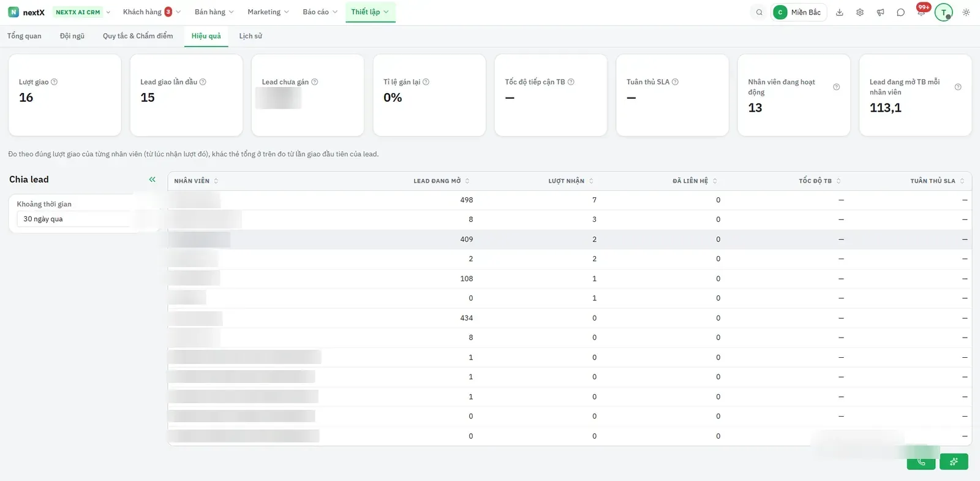Viewport: 980px width, 481px height.
Task: Expand the Thiết lập menu
Action: point(370,12)
